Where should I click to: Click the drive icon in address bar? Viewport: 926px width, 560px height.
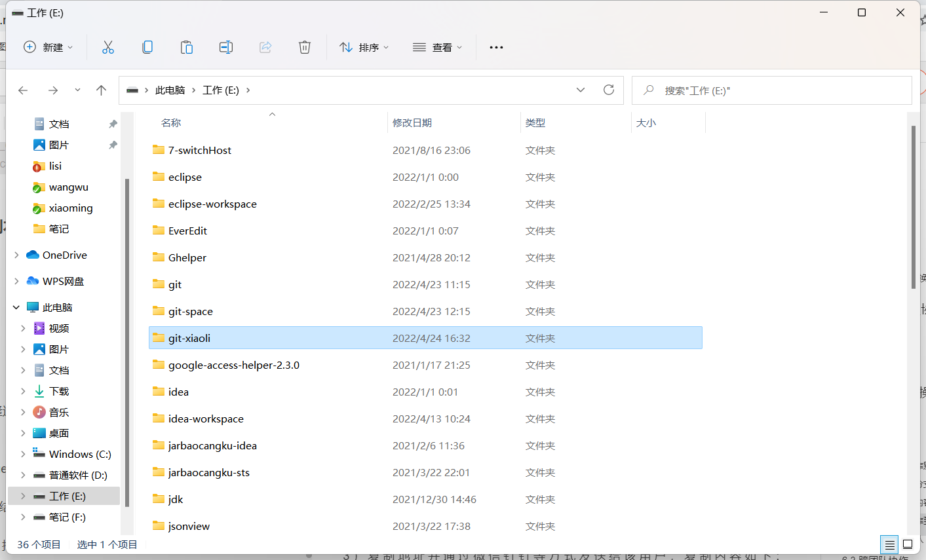point(132,90)
